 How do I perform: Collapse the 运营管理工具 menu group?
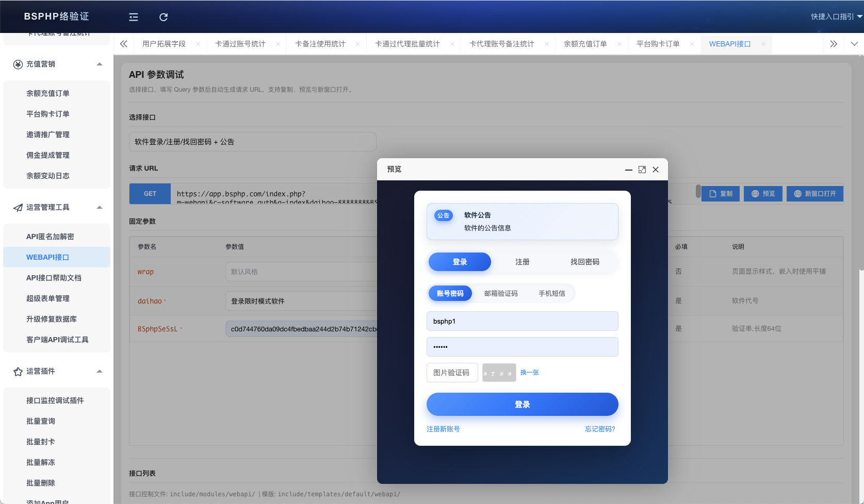tap(100, 207)
